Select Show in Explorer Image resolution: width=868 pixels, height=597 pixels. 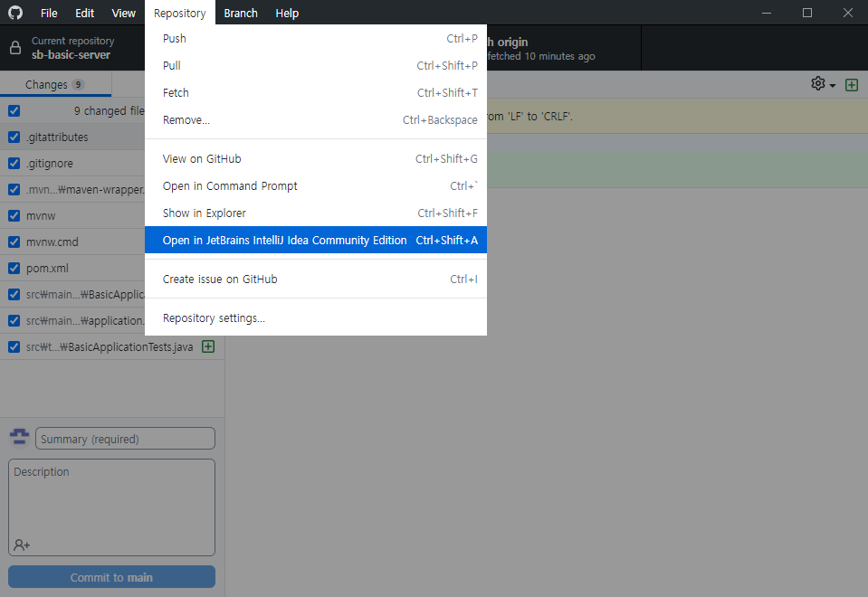click(x=316, y=213)
